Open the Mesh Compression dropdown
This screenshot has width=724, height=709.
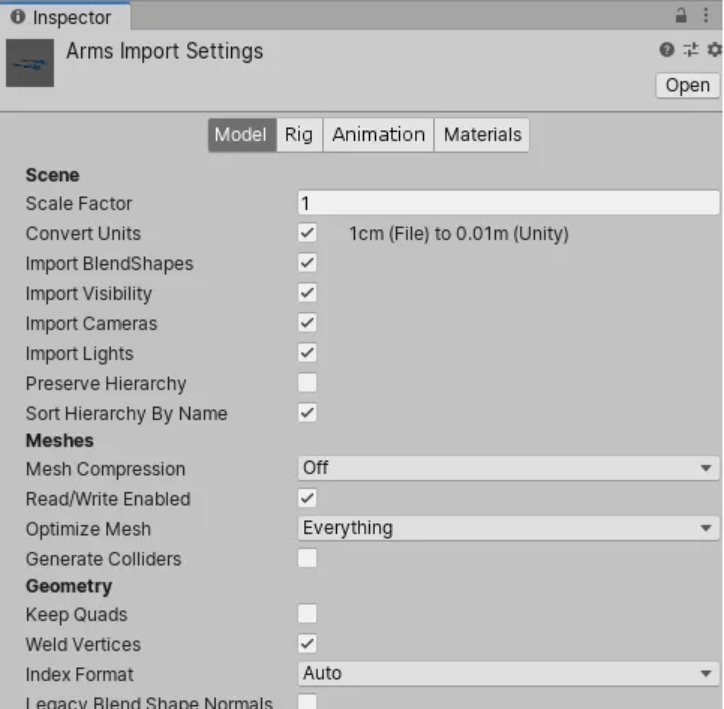(508, 468)
